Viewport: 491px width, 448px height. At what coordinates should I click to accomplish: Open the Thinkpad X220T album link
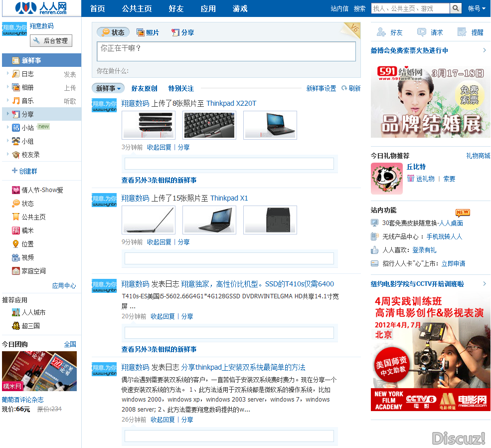coord(231,103)
